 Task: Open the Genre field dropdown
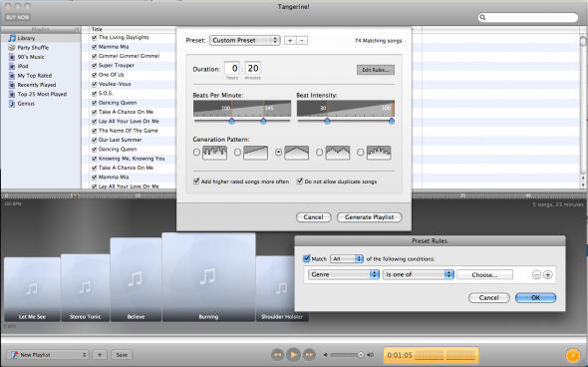click(344, 274)
